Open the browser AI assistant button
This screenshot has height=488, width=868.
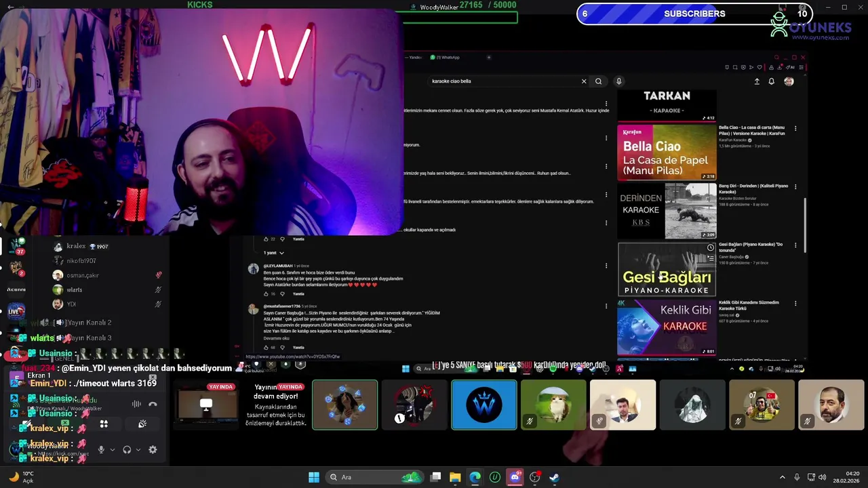[791, 67]
